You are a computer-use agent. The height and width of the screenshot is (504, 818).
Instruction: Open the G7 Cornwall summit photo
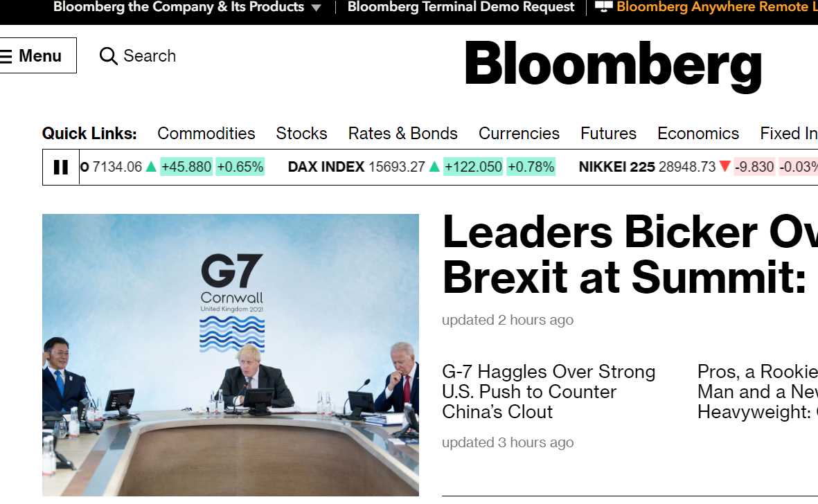231,354
